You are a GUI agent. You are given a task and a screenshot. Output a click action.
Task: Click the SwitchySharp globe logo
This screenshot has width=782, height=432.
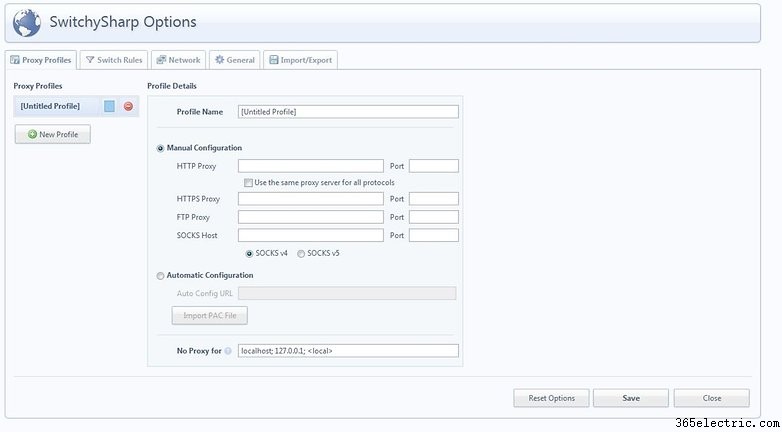(x=27, y=23)
